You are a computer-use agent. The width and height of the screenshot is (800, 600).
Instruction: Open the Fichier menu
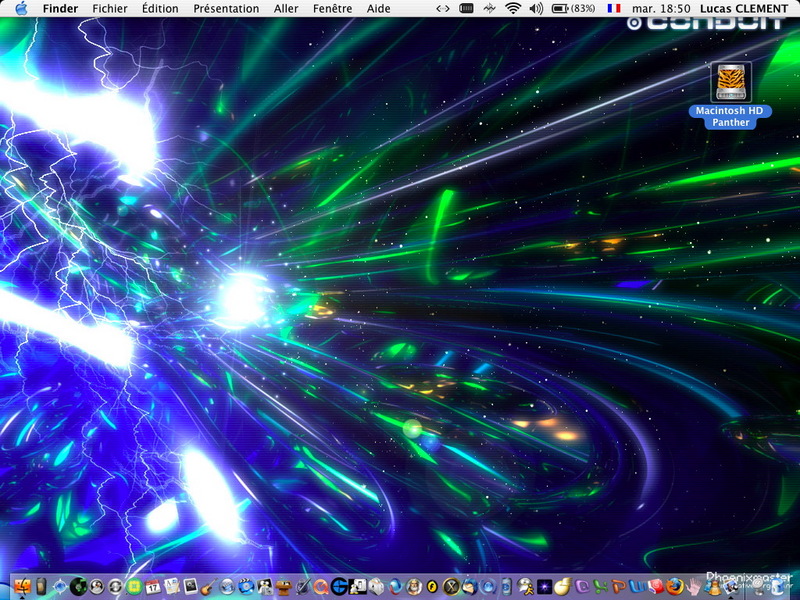pyautogui.click(x=110, y=8)
